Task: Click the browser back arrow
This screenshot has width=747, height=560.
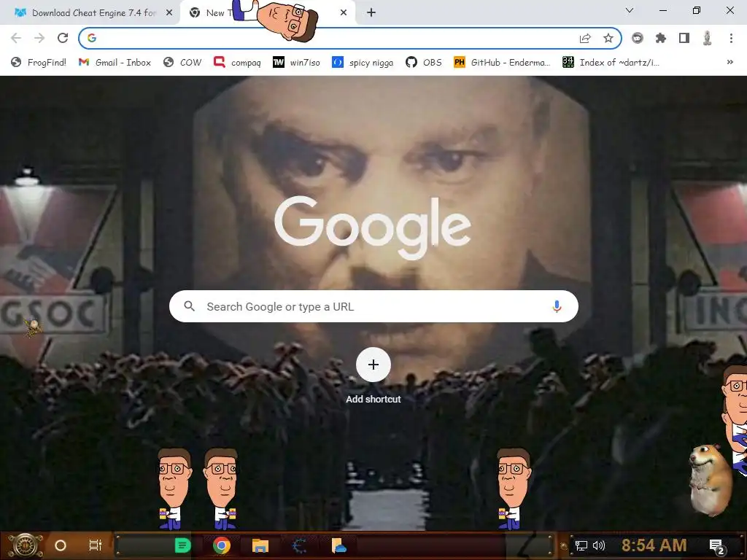Action: (16, 38)
